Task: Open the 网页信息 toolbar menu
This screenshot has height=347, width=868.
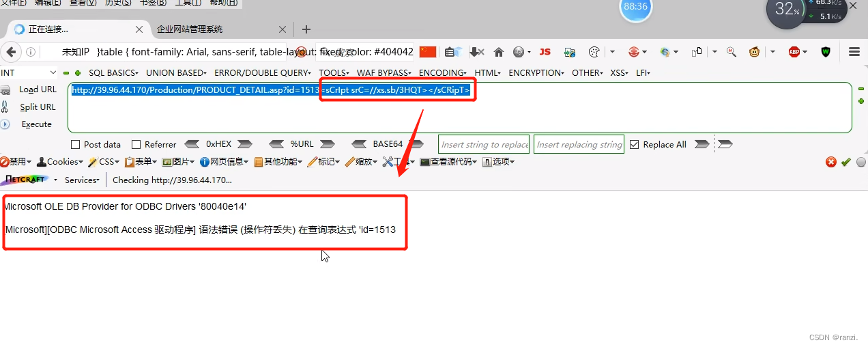Action: click(x=225, y=162)
